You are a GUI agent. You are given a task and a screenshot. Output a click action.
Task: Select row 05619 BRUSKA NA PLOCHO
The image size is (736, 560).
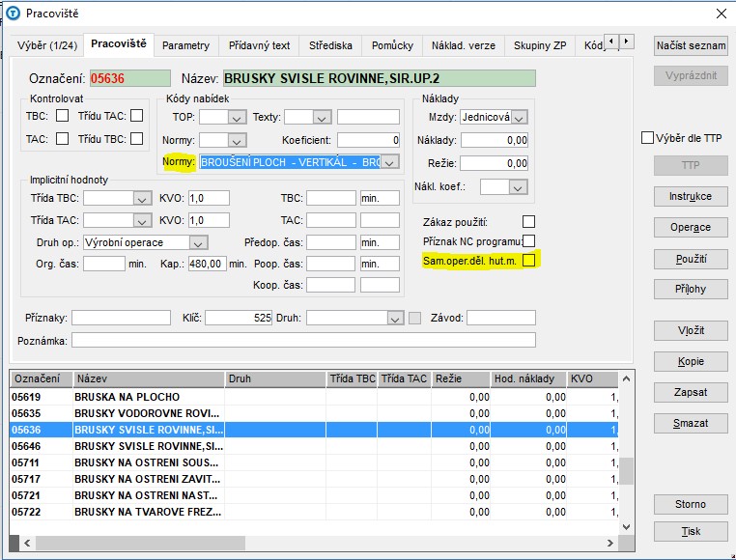(314, 397)
